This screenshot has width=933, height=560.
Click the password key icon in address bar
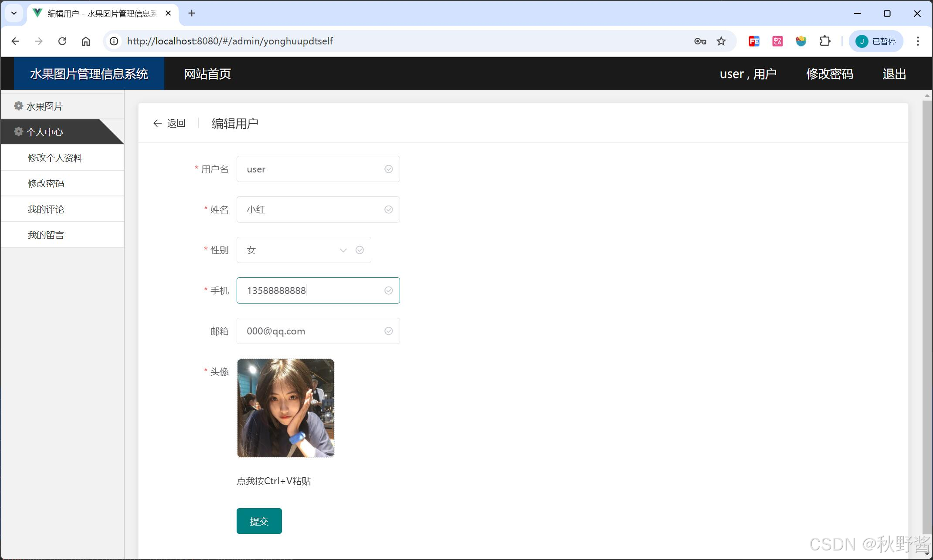pyautogui.click(x=700, y=41)
